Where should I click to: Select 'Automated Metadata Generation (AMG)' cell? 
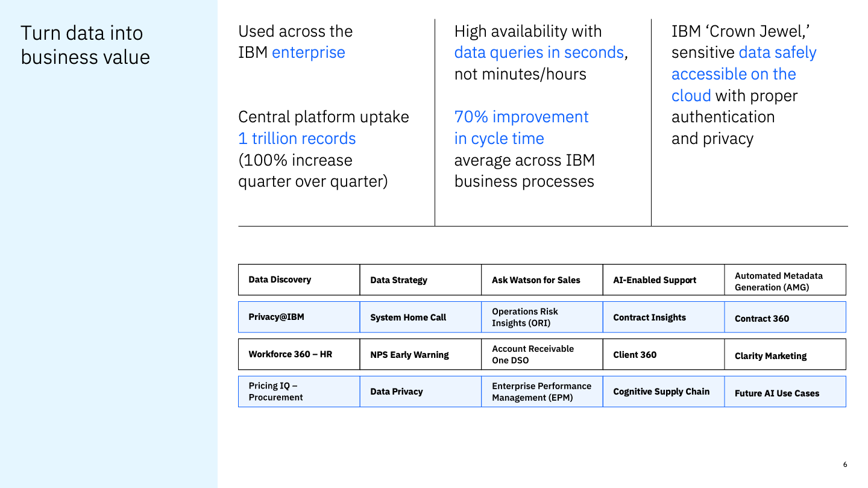pos(785,280)
